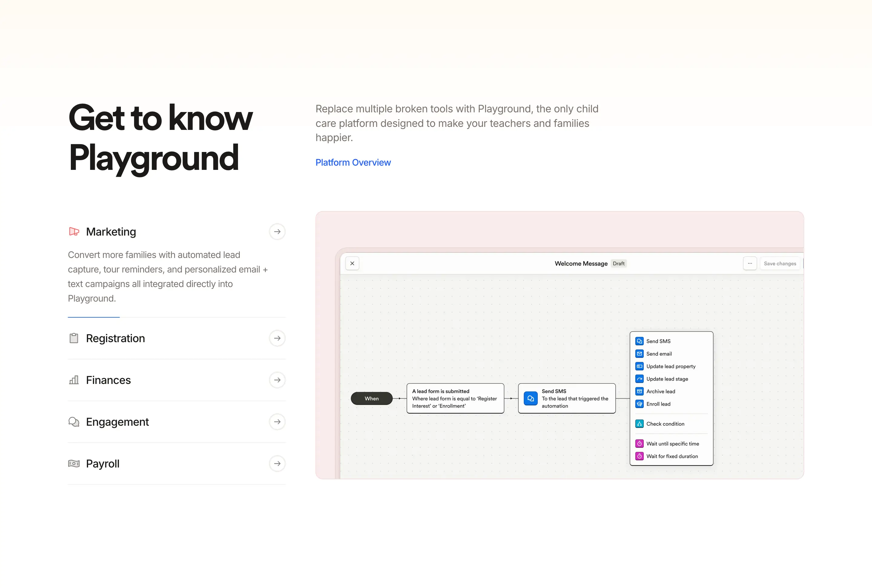Viewport: 872px width, 588px height.
Task: Close the Welcome Message editor with X
Action: (x=352, y=263)
